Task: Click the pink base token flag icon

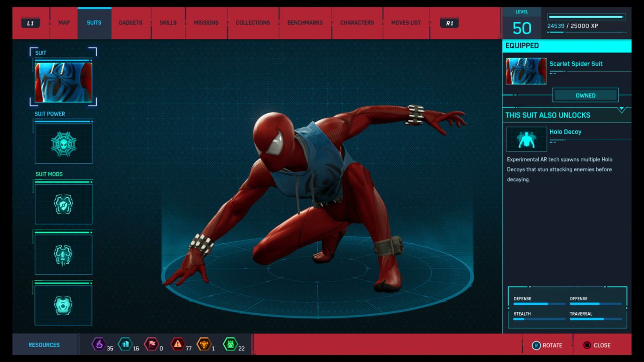Action: pyautogui.click(x=151, y=344)
